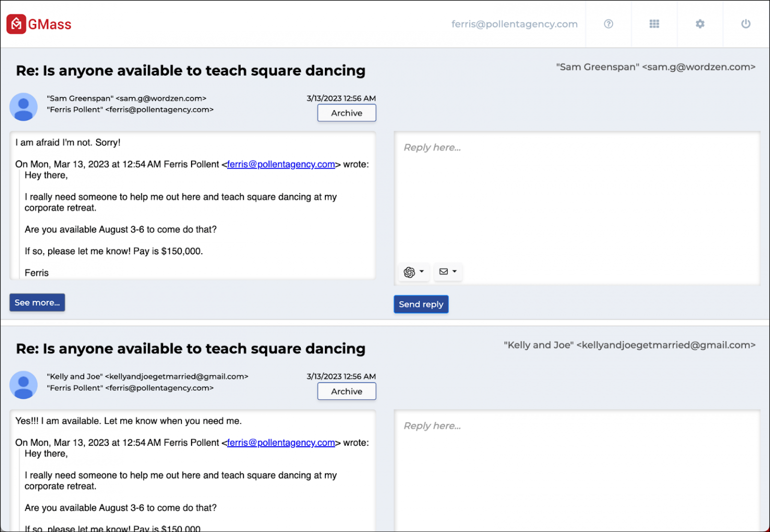Viewport: 770px width, 532px height.
Task: Click the ChatGPT icon in Sam's reply box
Action: pyautogui.click(x=410, y=272)
